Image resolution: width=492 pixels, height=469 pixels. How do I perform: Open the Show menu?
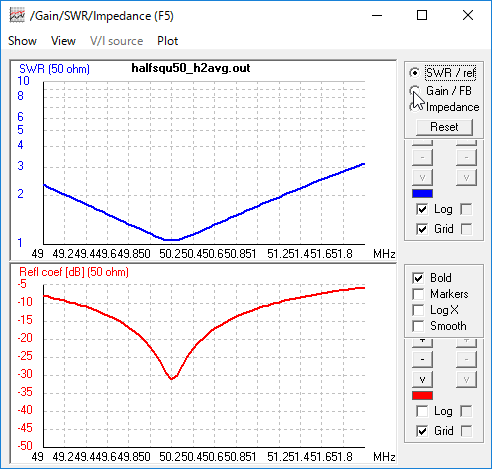click(x=22, y=41)
